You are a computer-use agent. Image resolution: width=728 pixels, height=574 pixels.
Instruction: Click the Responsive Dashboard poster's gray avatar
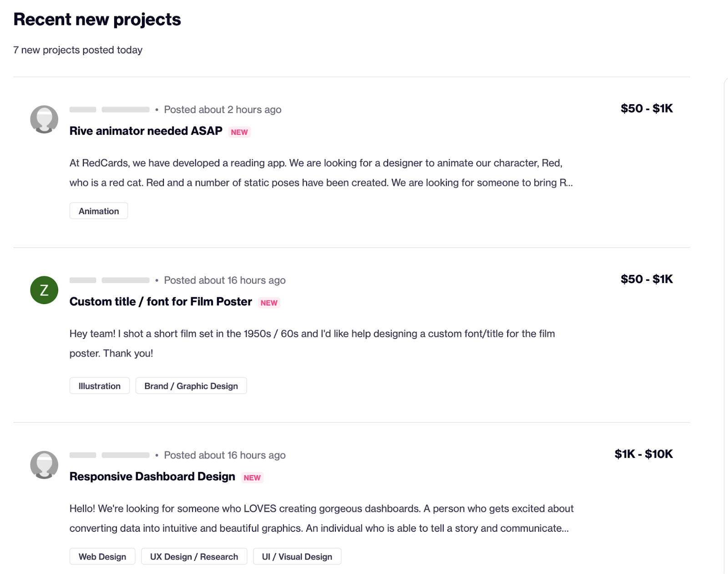(44, 465)
